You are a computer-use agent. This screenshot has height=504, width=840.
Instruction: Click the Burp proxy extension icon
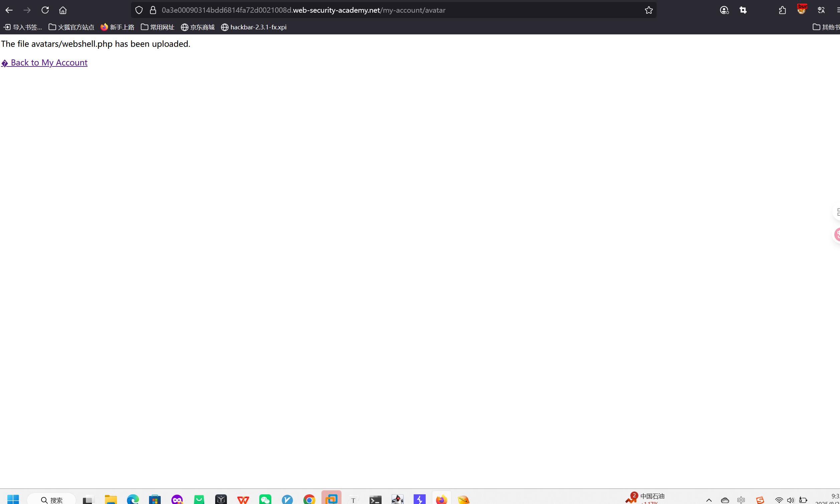[802, 9]
